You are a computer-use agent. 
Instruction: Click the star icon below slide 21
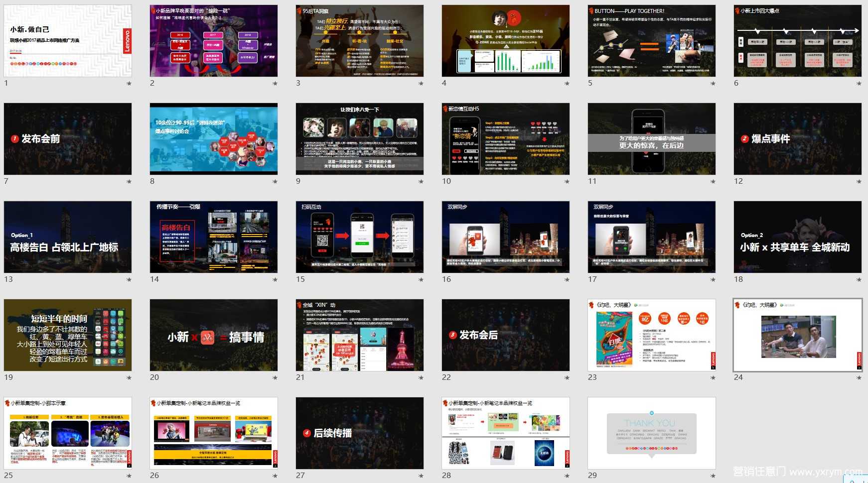(x=421, y=378)
